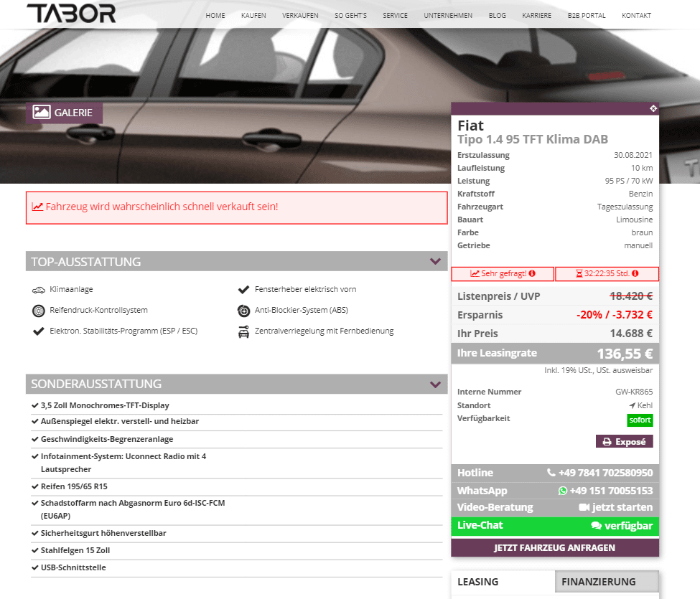Open the gallery picture icon
Screen dimensions: 700x599
(42, 112)
